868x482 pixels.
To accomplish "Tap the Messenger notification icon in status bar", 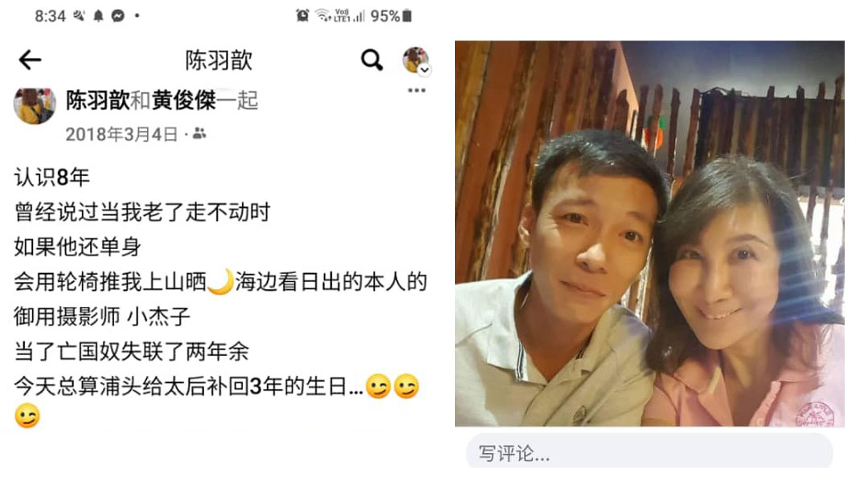I will click(x=117, y=16).
